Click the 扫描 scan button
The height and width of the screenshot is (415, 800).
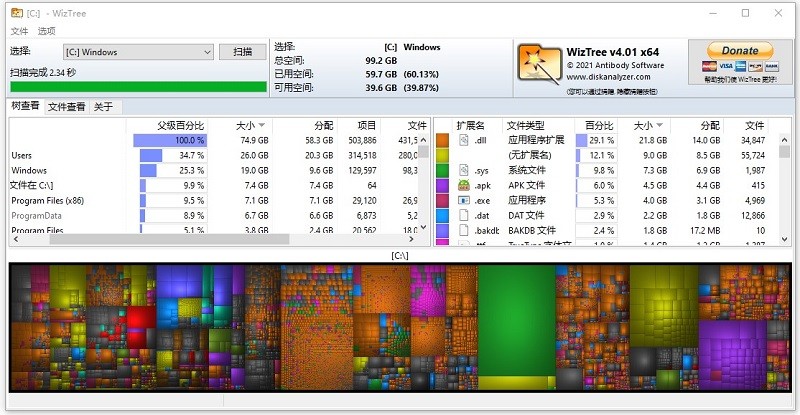243,52
